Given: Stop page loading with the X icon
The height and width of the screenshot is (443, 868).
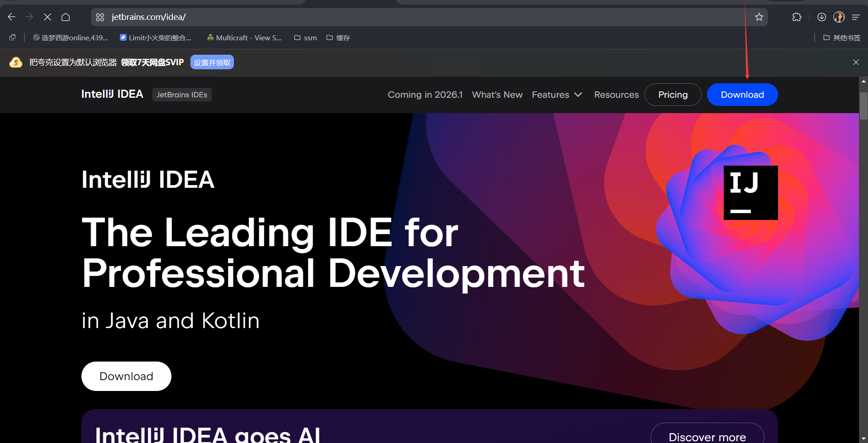Looking at the screenshot, I should click(x=47, y=17).
